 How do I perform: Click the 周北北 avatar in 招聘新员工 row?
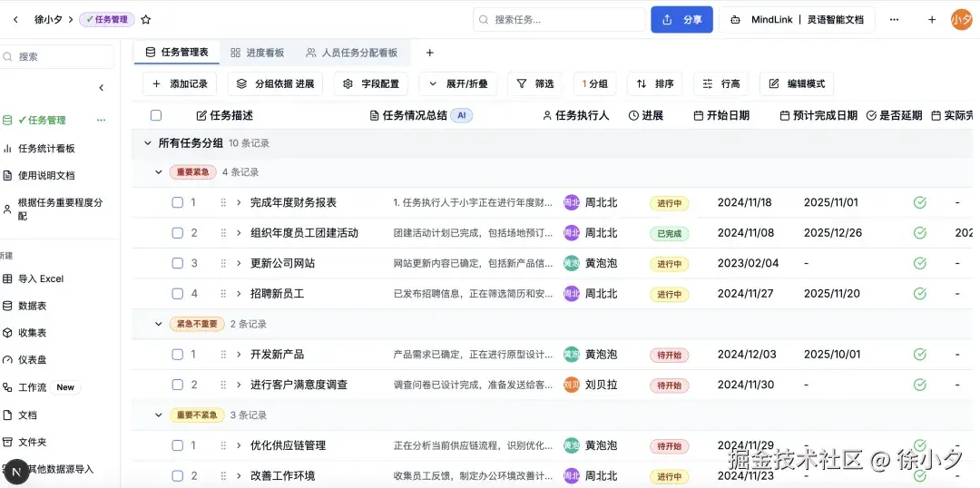tap(572, 294)
